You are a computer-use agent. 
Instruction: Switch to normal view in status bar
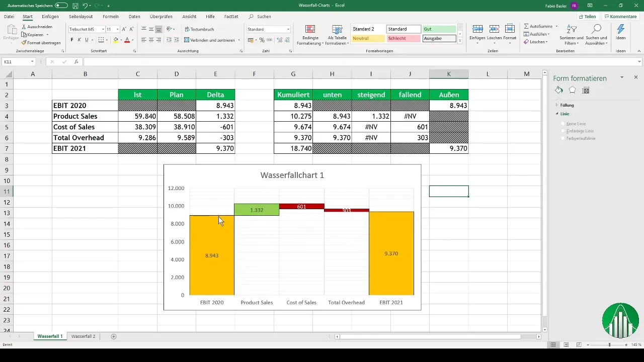click(x=553, y=345)
